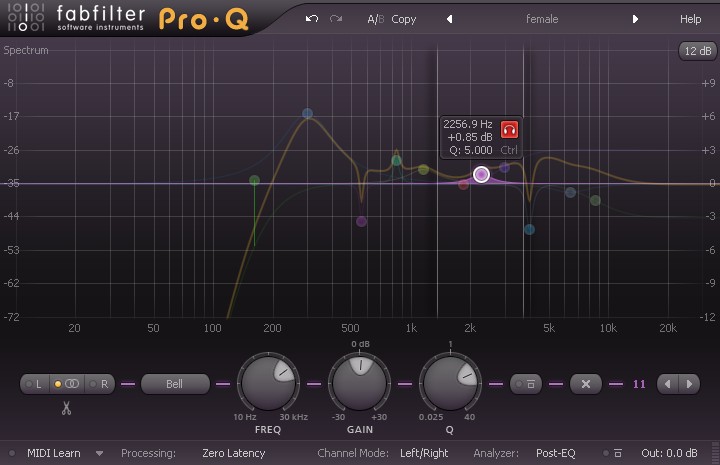Viewport: 720px width, 465px height.
Task: Go to previous preset arrow
Action: click(x=450, y=19)
